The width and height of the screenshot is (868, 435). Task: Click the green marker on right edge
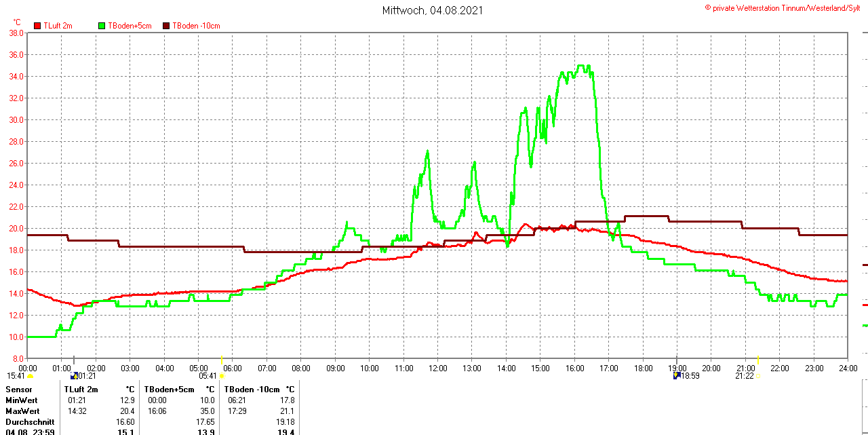(865, 326)
